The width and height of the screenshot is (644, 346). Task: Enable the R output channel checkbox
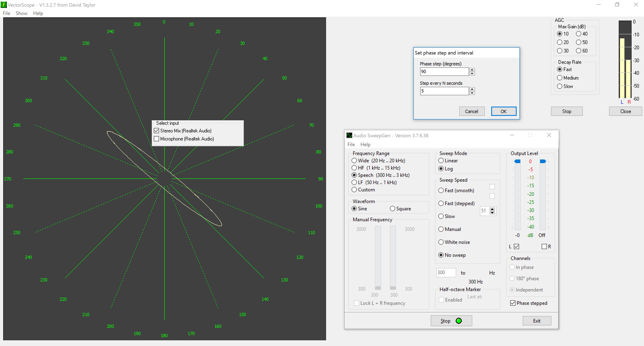tap(544, 246)
